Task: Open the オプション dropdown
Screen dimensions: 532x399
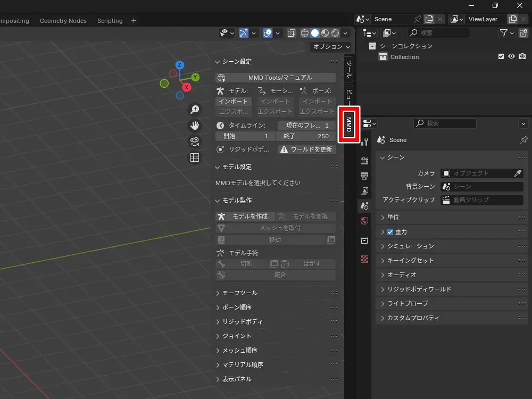Action: click(331, 47)
